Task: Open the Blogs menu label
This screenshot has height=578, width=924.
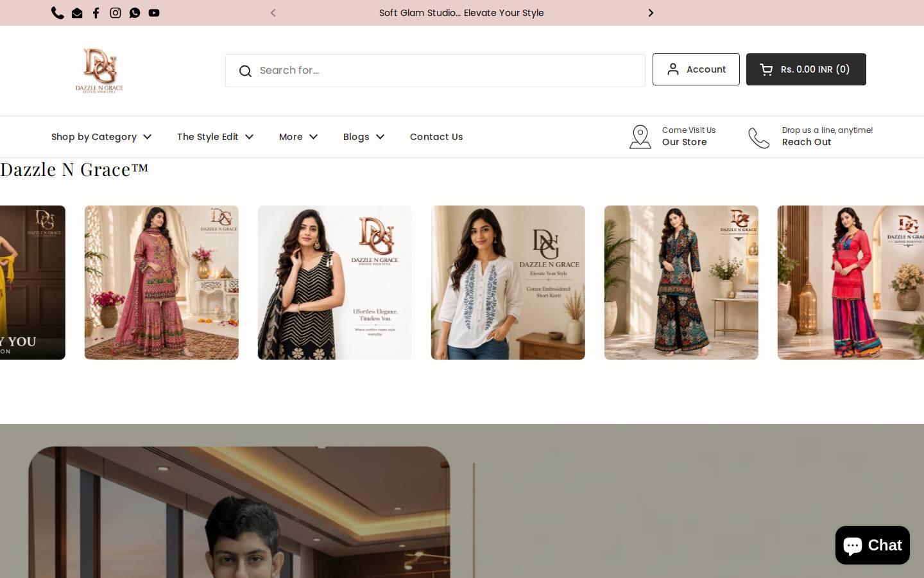Action: coord(356,137)
